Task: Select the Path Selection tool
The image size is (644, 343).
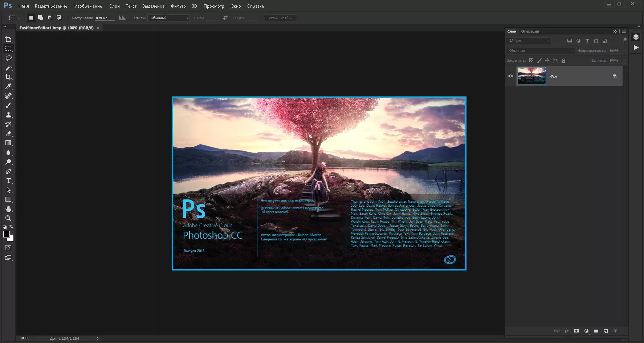Action: click(8, 190)
